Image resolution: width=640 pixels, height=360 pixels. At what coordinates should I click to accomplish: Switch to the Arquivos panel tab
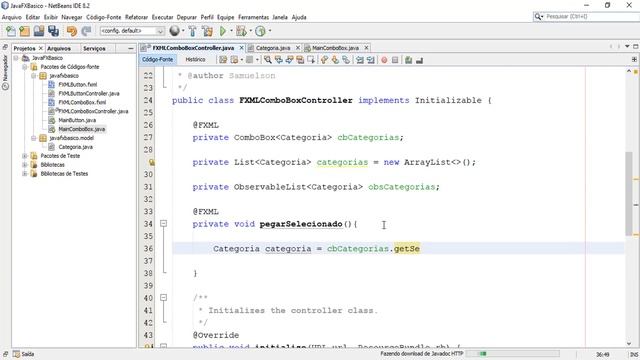click(x=59, y=48)
